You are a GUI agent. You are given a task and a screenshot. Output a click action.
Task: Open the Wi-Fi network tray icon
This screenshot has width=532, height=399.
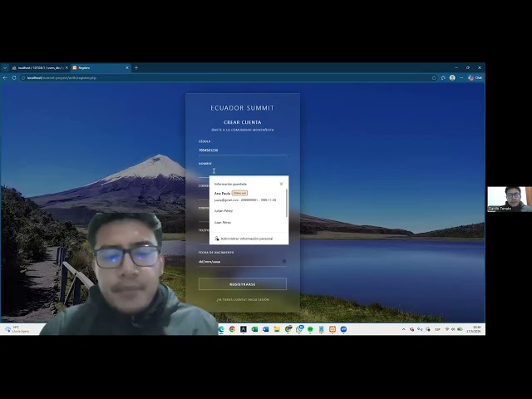click(447, 329)
